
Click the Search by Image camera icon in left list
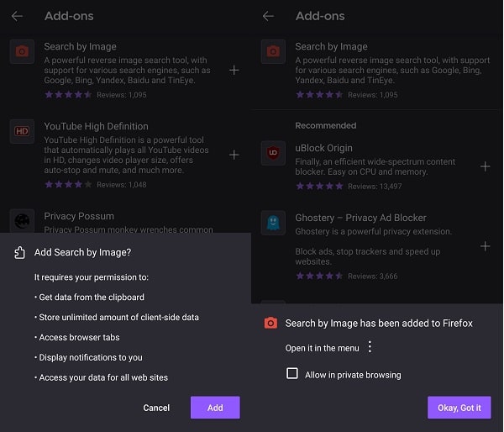(23, 51)
